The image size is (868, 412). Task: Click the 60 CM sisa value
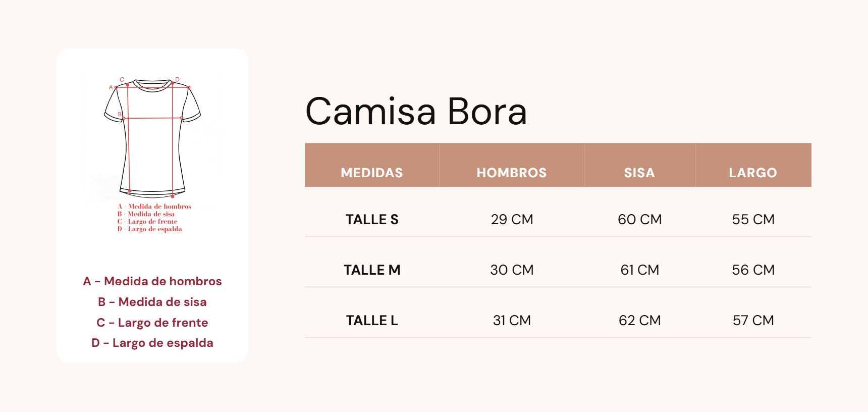(639, 219)
